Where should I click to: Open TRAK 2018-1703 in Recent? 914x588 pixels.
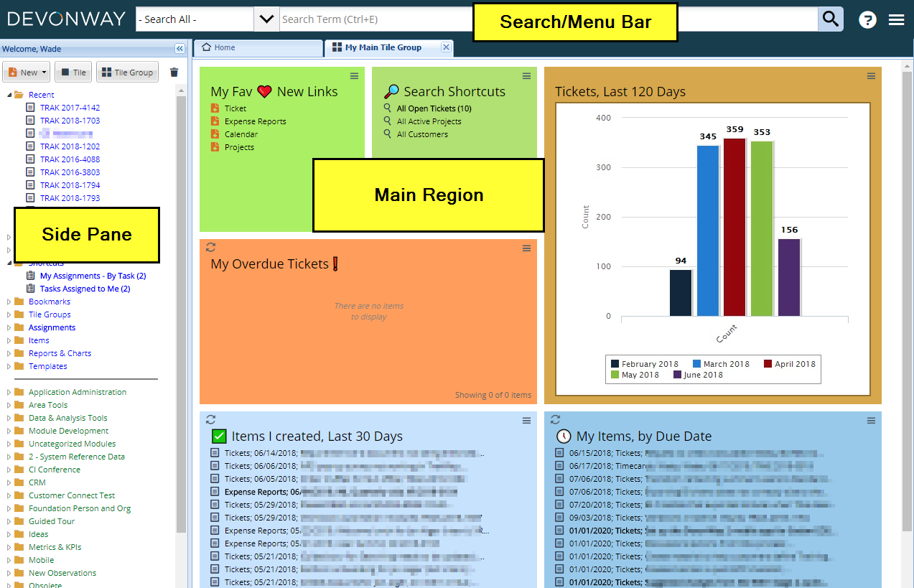point(70,121)
